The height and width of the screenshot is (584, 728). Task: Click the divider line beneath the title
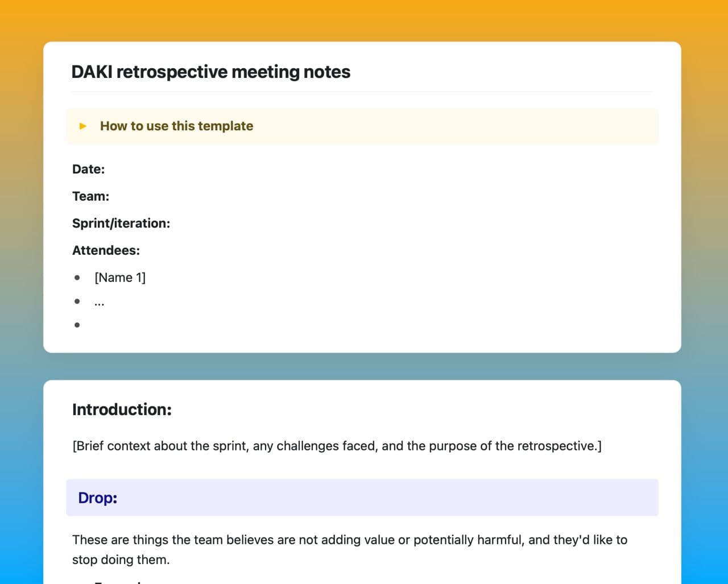click(x=362, y=92)
